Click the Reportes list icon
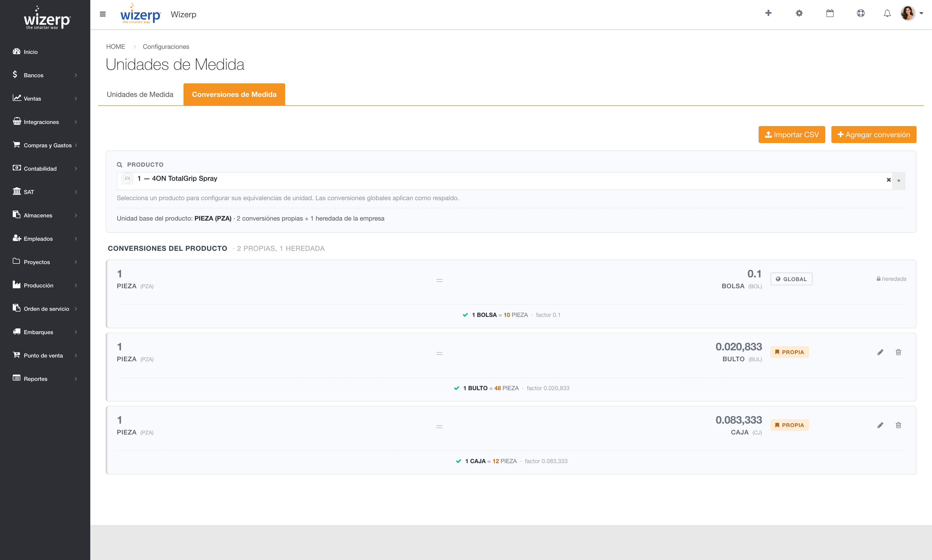Image resolution: width=932 pixels, height=560 pixels. (16, 378)
